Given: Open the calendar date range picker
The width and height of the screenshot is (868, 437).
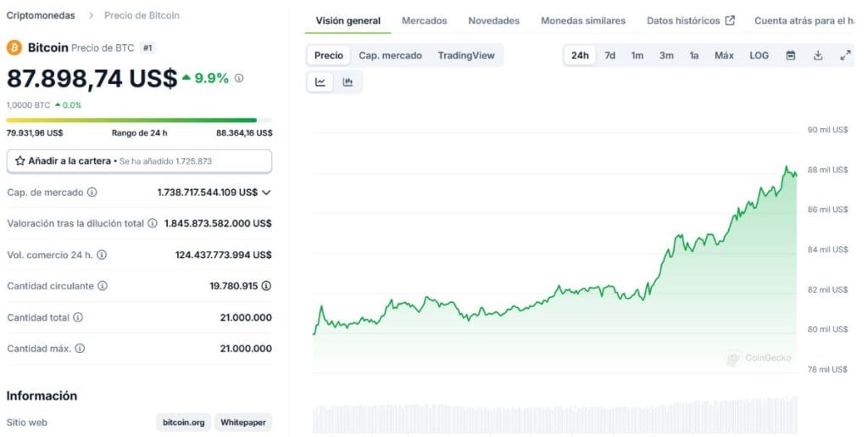Looking at the screenshot, I should point(791,55).
